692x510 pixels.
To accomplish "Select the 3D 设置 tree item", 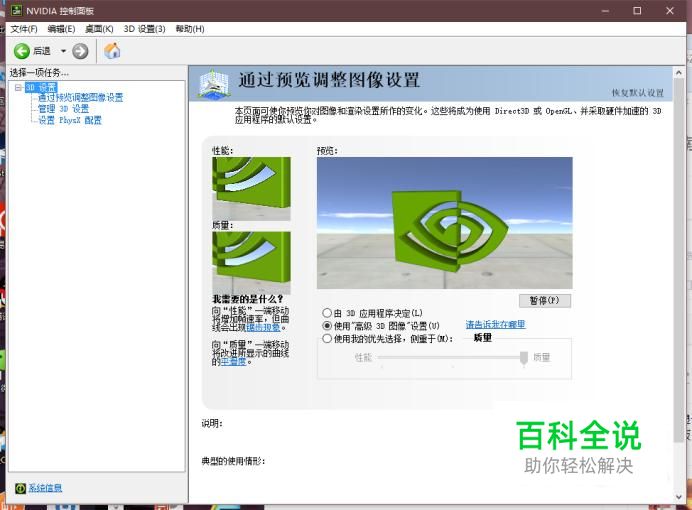I will coord(41,87).
